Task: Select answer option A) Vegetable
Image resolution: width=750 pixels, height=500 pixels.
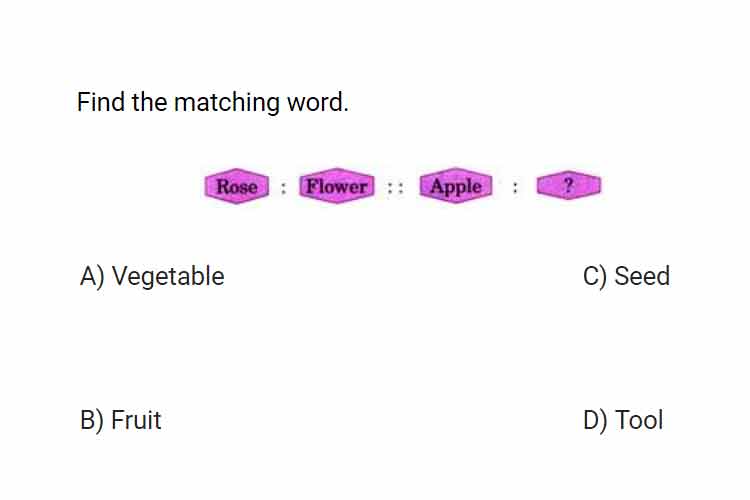Action: [152, 276]
